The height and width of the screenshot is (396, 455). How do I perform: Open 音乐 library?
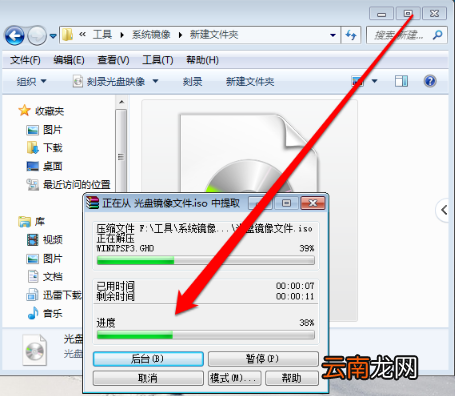click(x=53, y=313)
